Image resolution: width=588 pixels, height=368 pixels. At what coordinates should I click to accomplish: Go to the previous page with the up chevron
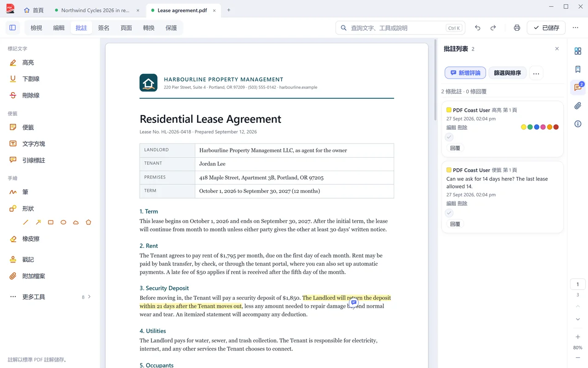tap(578, 306)
